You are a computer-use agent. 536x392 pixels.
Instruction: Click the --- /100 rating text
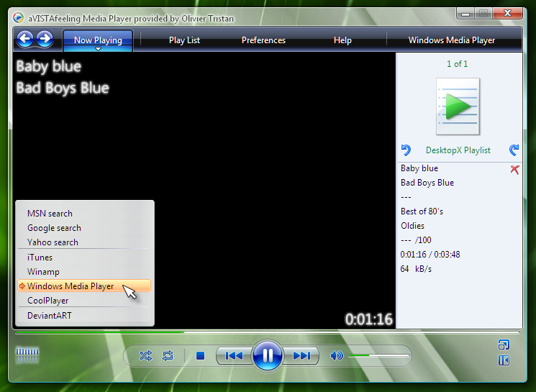point(416,240)
